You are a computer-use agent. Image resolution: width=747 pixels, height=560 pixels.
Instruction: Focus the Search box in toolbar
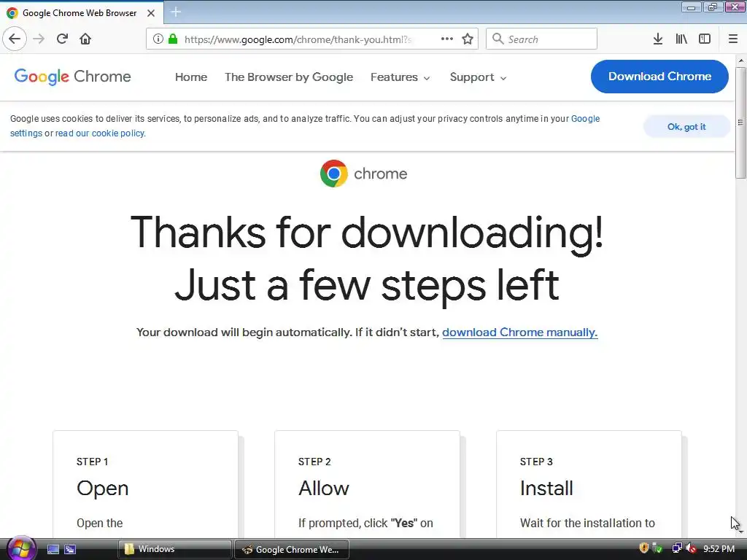pyautogui.click(x=541, y=39)
